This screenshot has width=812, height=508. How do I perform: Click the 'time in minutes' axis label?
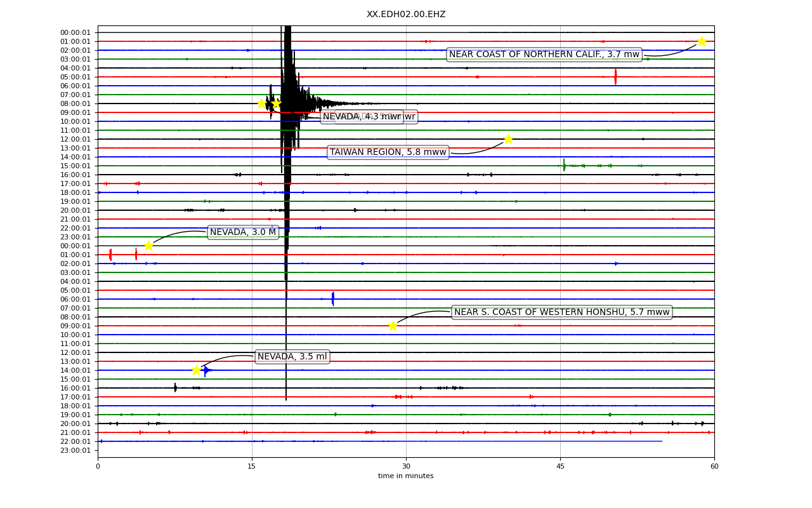(406, 476)
